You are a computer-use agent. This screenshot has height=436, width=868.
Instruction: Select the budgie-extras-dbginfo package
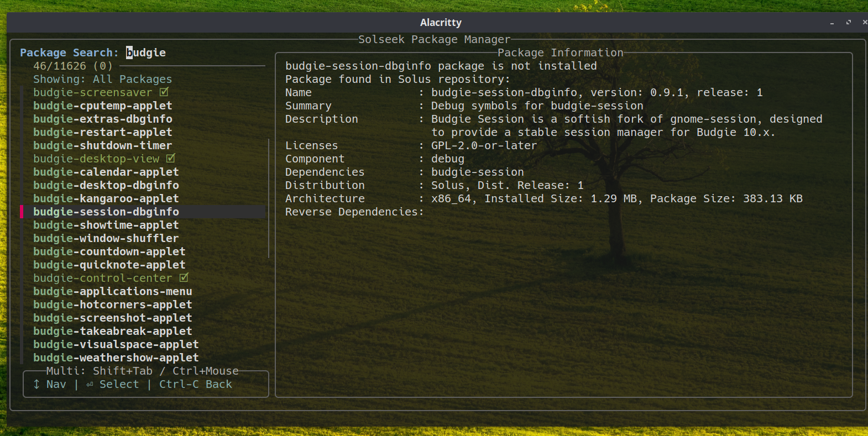102,119
